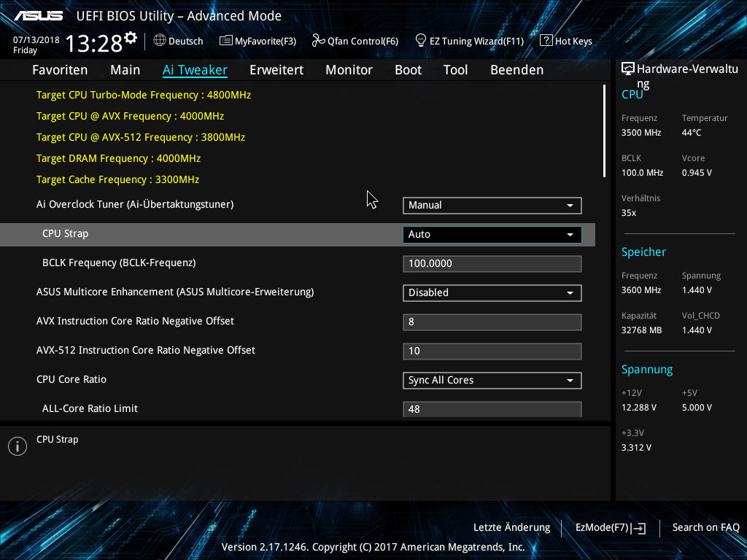Screen dimensions: 747x560
Task: Click the Vcore value 0.945 V
Action: [x=697, y=173]
